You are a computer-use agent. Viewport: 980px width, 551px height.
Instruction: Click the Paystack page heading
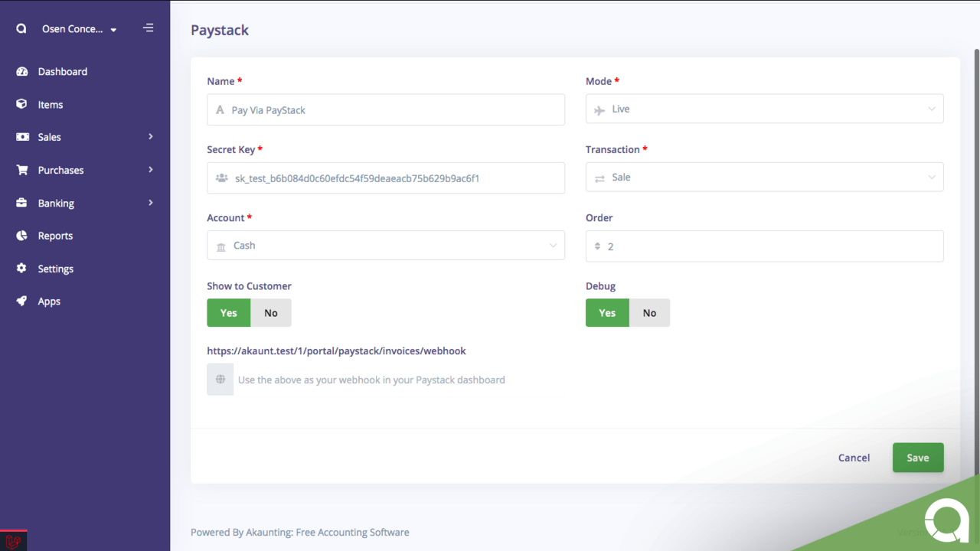pos(220,30)
